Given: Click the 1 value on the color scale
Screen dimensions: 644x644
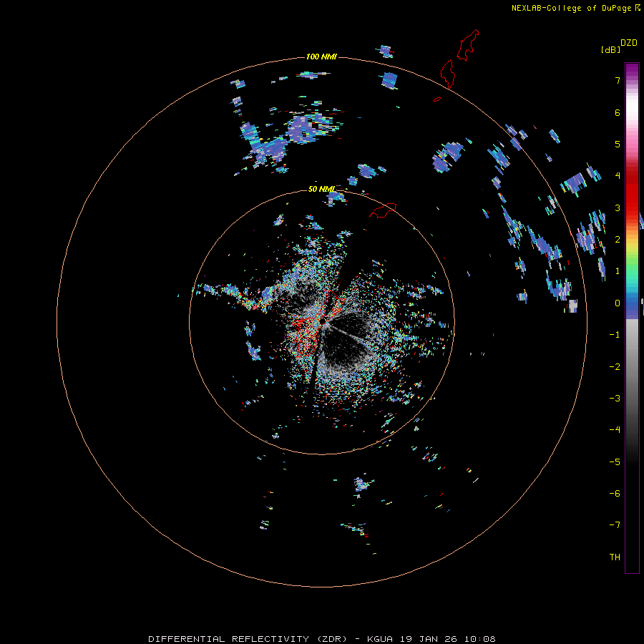Looking at the screenshot, I should [618, 271].
